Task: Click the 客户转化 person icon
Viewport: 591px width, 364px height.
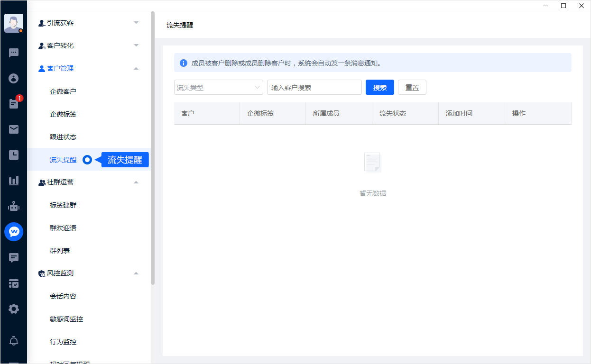Action: pyautogui.click(x=42, y=45)
